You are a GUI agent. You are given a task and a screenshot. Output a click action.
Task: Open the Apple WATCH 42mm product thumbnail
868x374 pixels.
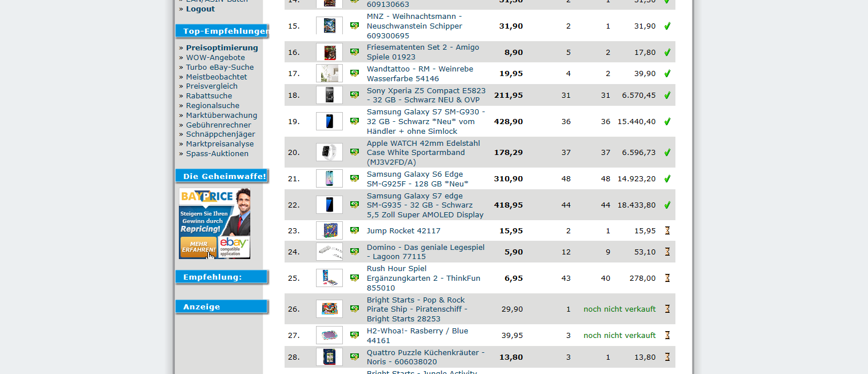(x=329, y=152)
